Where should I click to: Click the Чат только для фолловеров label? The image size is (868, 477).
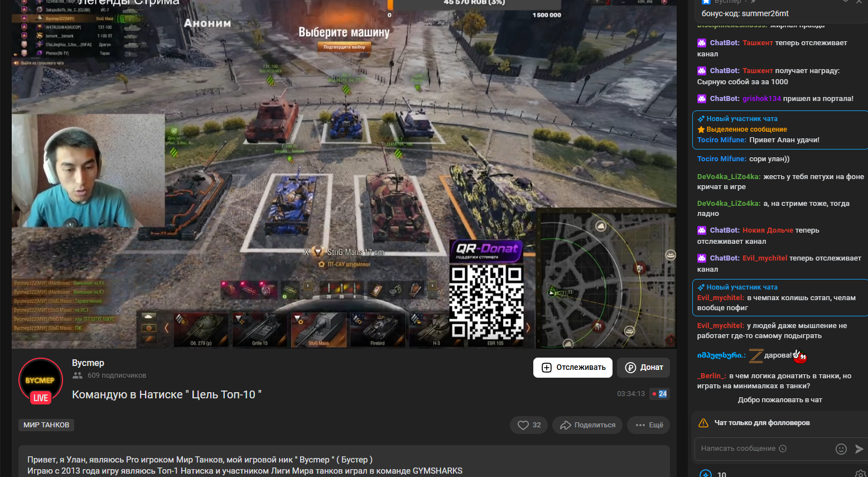762,423
